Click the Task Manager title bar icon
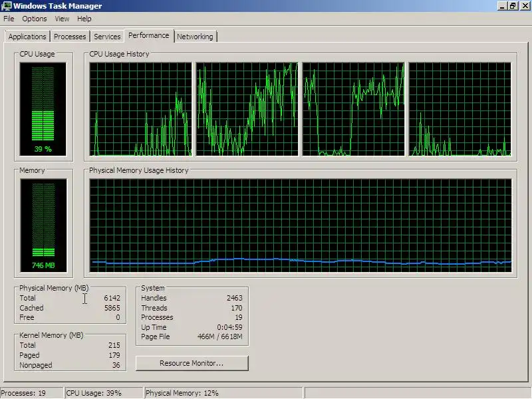Image resolution: width=532 pixels, height=399 pixels. [x=7, y=6]
